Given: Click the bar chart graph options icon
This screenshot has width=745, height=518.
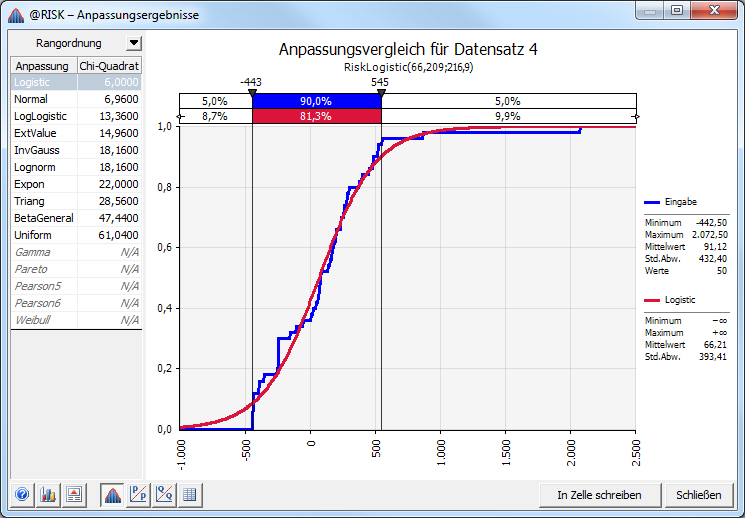Looking at the screenshot, I should 48,495.
